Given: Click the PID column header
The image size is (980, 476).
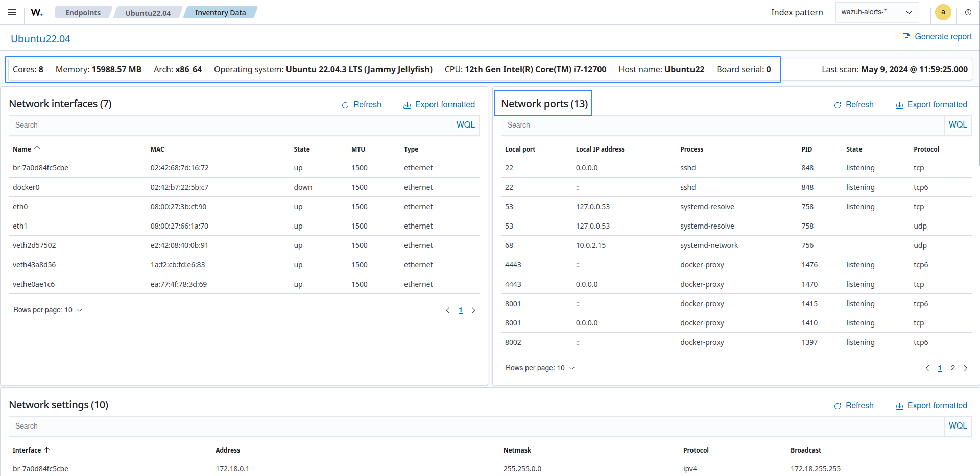Looking at the screenshot, I should [x=807, y=149].
